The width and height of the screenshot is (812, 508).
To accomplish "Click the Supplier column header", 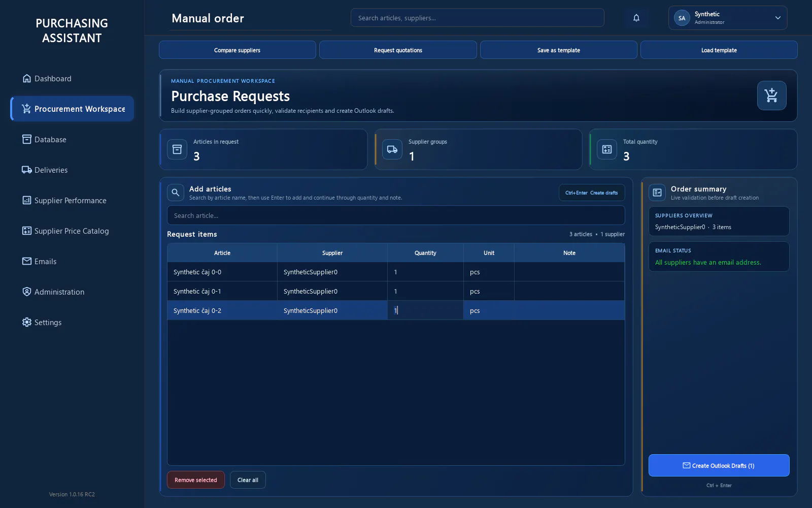I will (x=332, y=253).
